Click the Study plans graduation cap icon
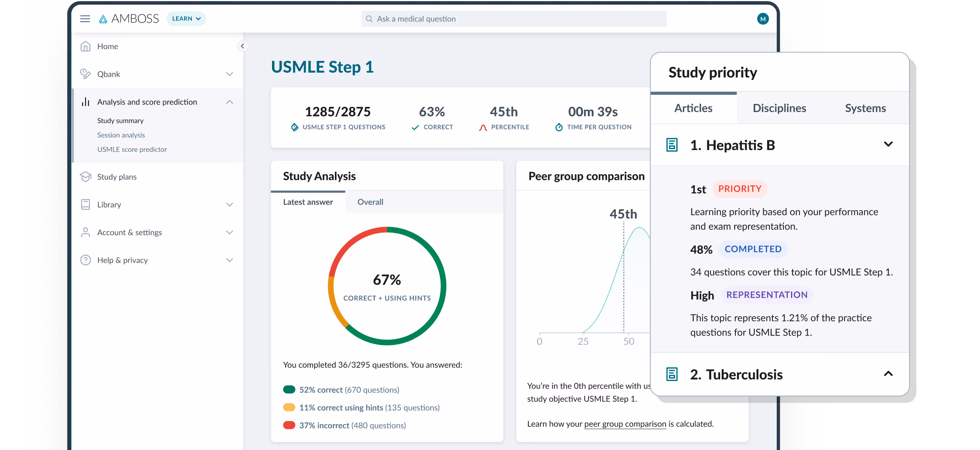 [85, 177]
